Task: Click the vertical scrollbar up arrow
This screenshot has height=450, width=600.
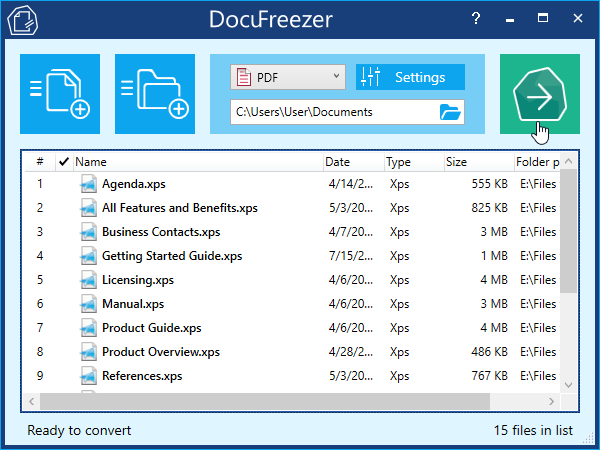Action: point(569,161)
